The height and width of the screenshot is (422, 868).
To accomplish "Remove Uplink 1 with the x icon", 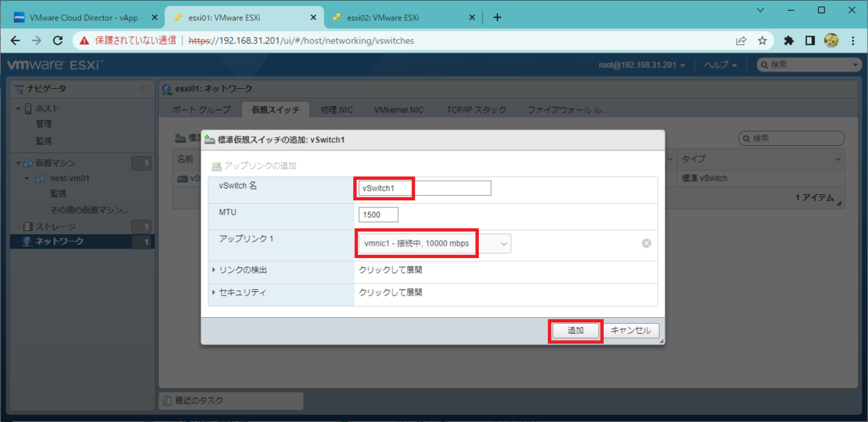I will pos(647,244).
